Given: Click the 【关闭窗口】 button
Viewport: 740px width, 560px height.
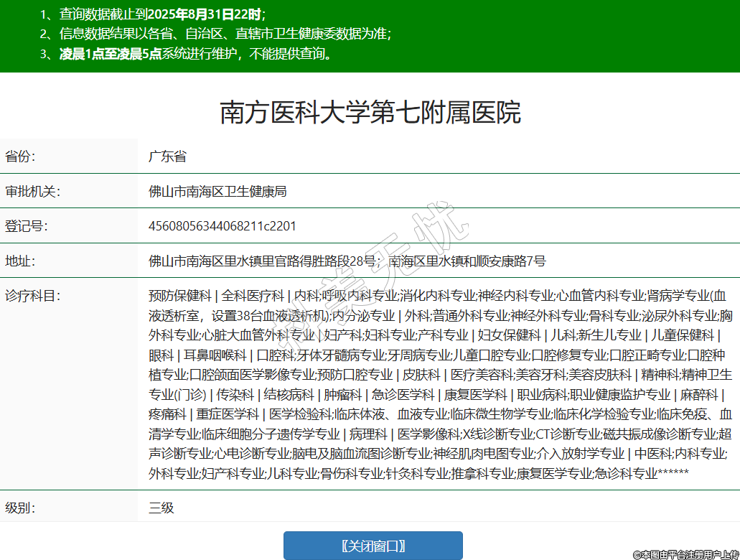Looking at the screenshot, I should [373, 546].
